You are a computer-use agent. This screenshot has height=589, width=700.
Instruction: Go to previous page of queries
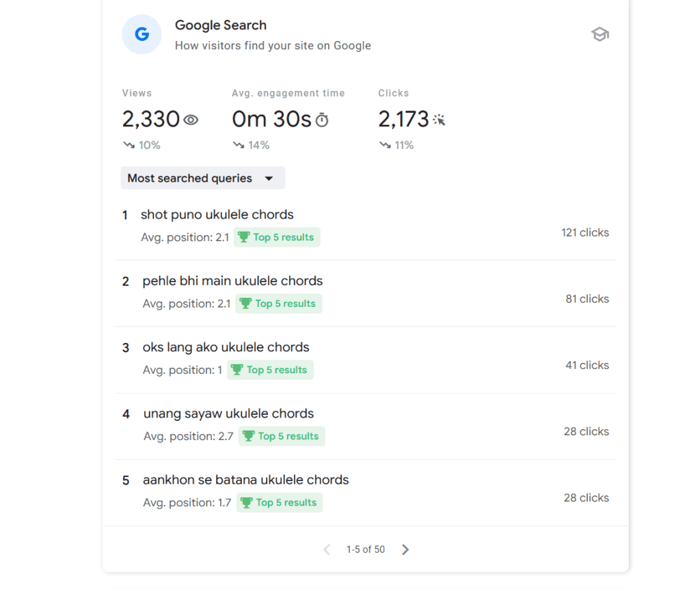(327, 549)
